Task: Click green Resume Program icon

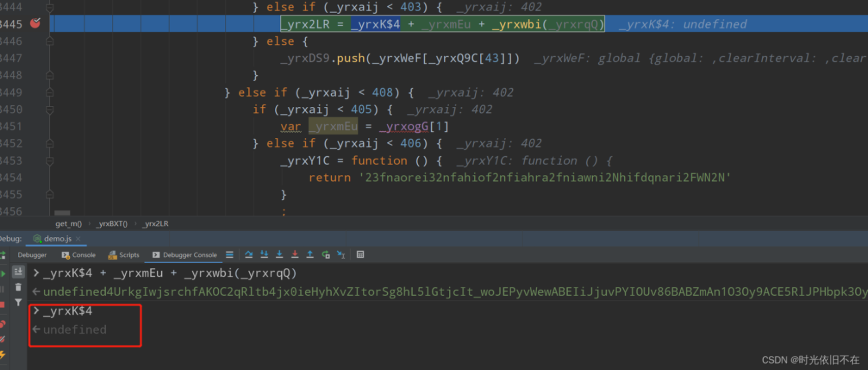Action: (3, 274)
